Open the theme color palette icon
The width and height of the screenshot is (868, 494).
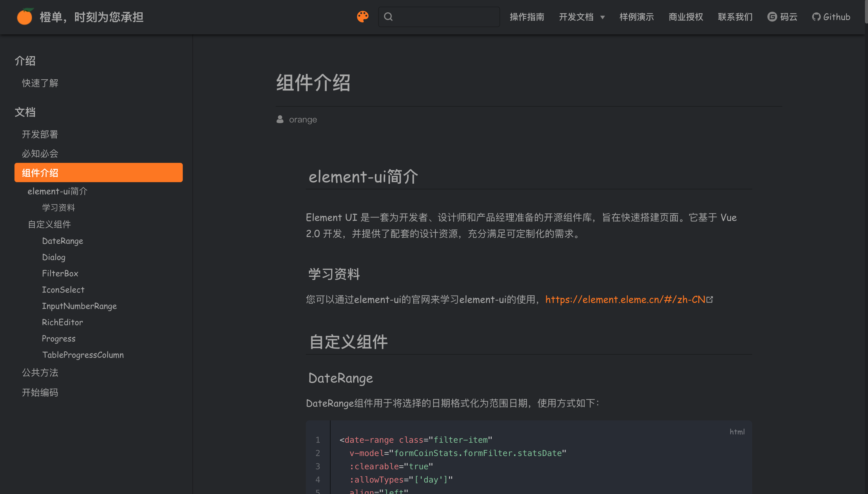(363, 17)
